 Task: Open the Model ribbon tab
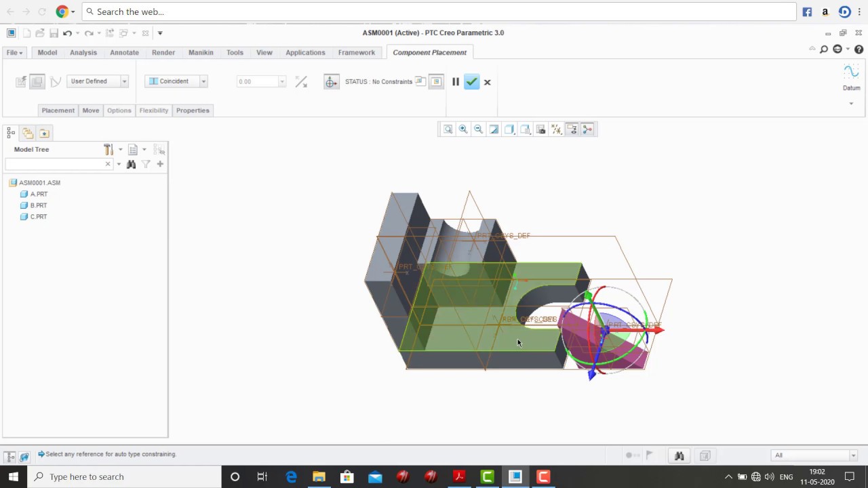coord(47,53)
